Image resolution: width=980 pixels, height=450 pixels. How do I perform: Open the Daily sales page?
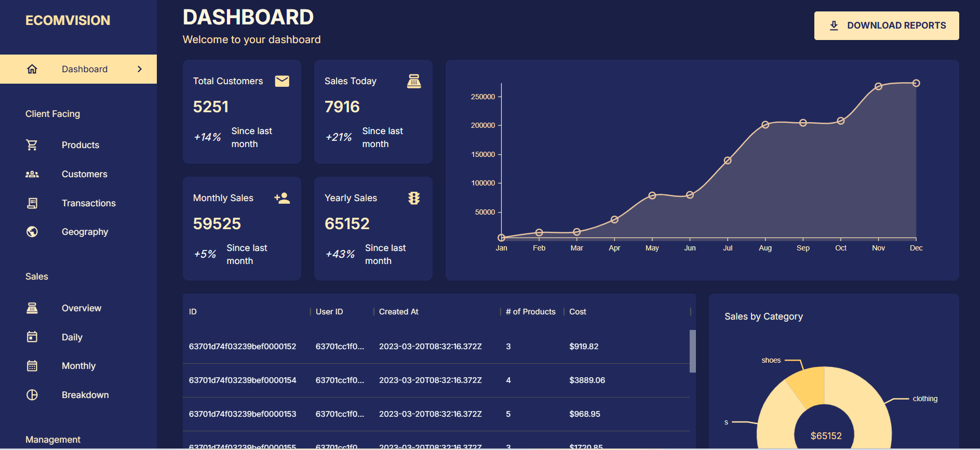pyautogui.click(x=78, y=337)
